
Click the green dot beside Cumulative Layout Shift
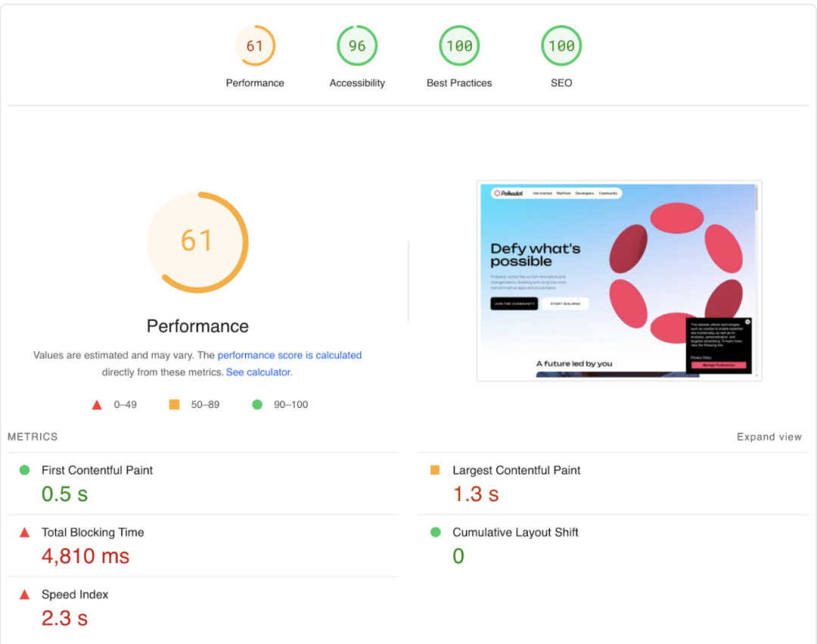coord(436,532)
